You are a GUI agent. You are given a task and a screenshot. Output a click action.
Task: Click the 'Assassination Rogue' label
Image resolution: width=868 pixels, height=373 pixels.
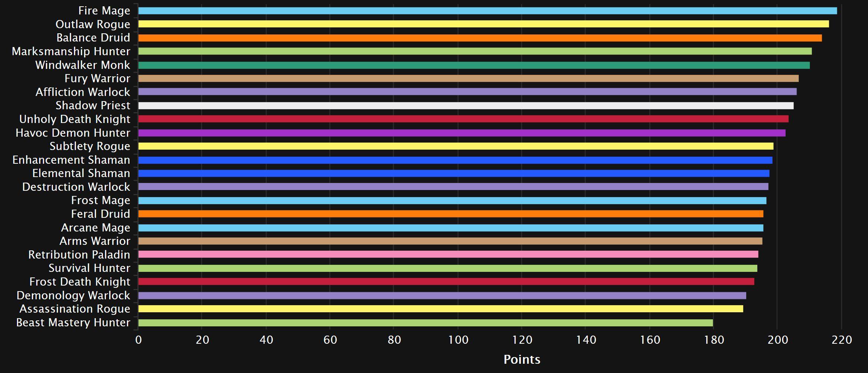click(75, 309)
